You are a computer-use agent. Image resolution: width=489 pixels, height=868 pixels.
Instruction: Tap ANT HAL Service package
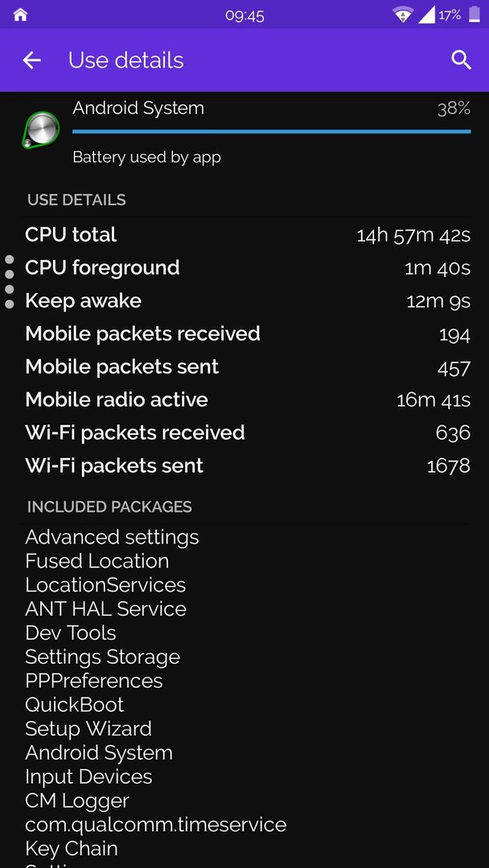106,609
